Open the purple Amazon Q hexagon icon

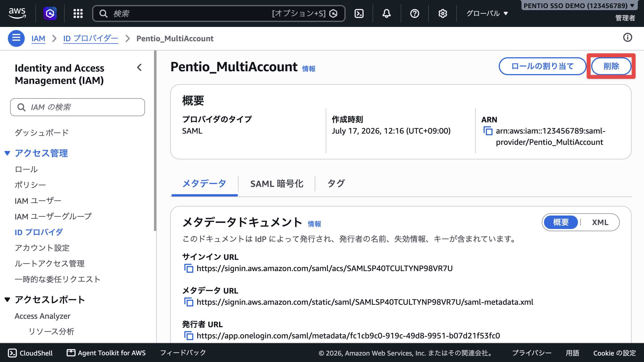coord(50,13)
